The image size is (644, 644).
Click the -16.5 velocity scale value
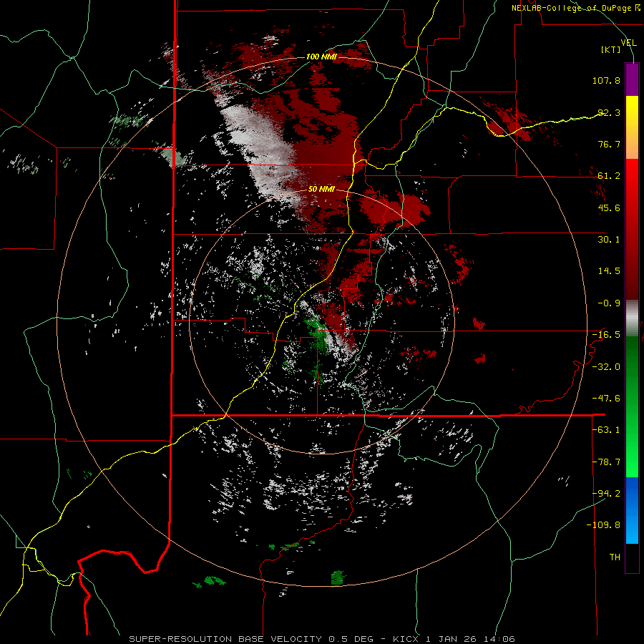(606, 335)
